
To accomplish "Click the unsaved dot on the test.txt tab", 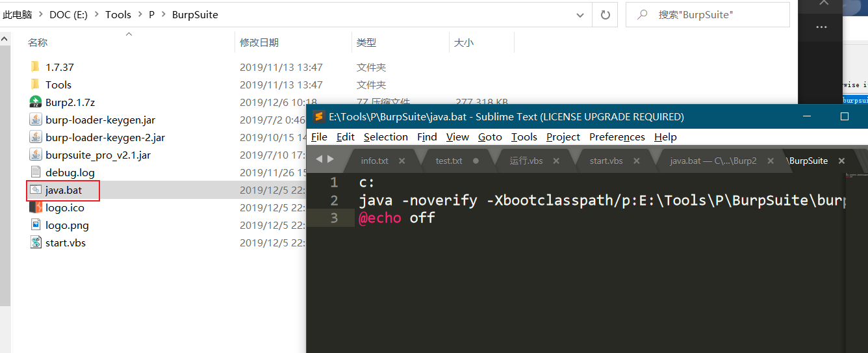I will 476,161.
